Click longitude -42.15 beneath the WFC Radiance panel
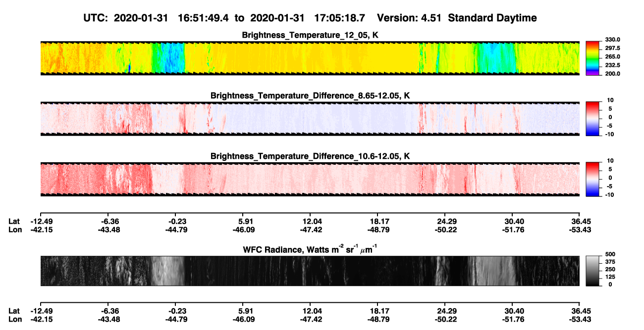 pyautogui.click(x=42, y=319)
